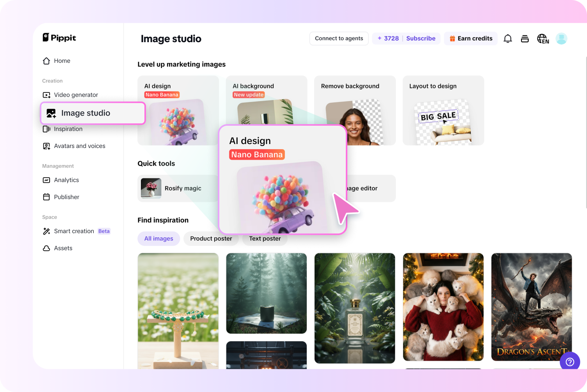Click the Find inspiration heading

pyautogui.click(x=163, y=220)
